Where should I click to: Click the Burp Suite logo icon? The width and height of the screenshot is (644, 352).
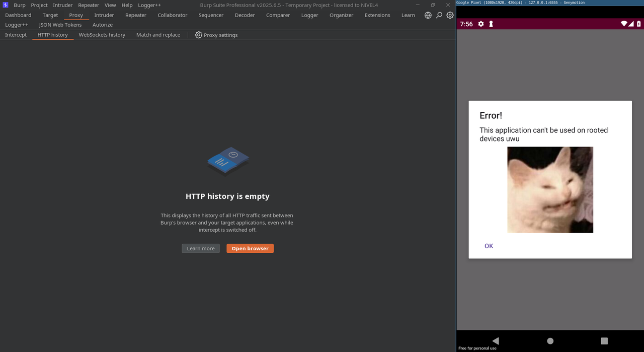(x=6, y=5)
